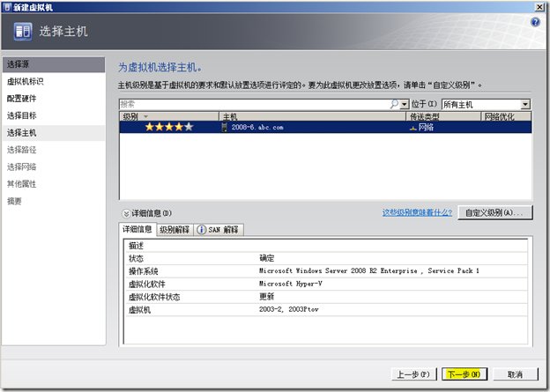Go to the 配置硬件 step

[x=54, y=99]
